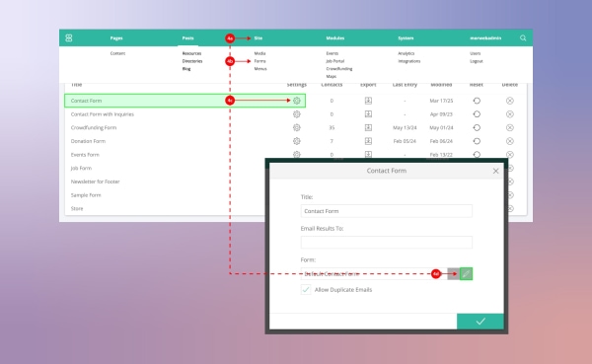Open the System menu
This screenshot has height=364, width=592.
(406, 38)
